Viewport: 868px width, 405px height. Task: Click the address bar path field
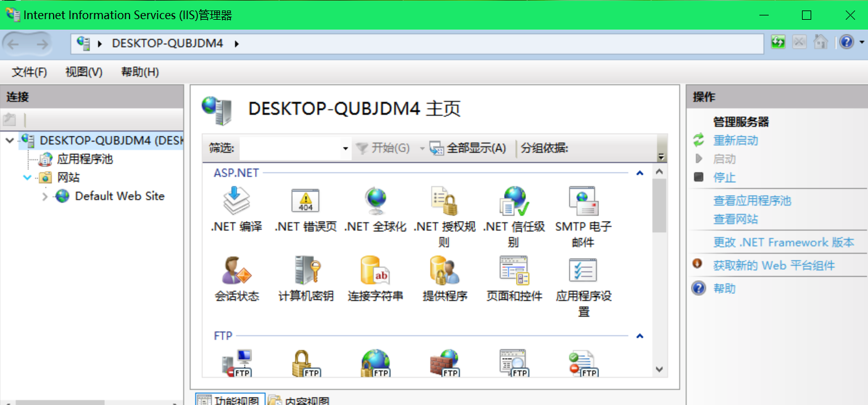(418, 44)
